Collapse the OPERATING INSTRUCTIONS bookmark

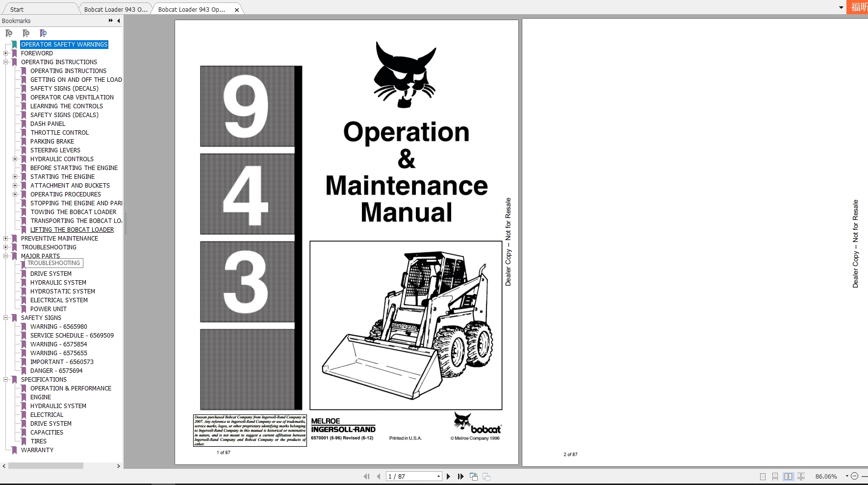(5, 62)
